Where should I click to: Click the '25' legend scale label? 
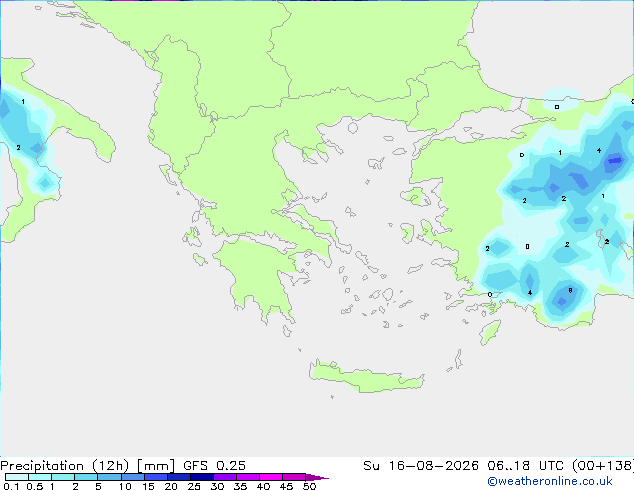(194, 486)
